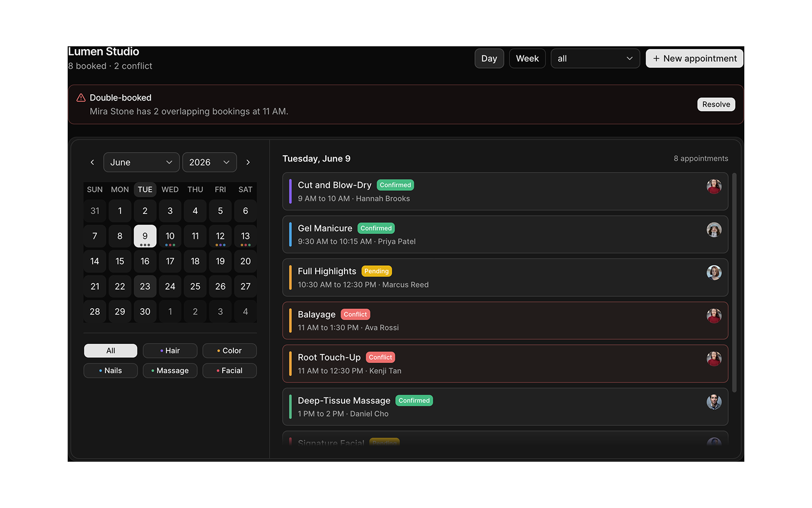
Task: Click stylist avatar on Balayage appointment
Action: (714, 316)
